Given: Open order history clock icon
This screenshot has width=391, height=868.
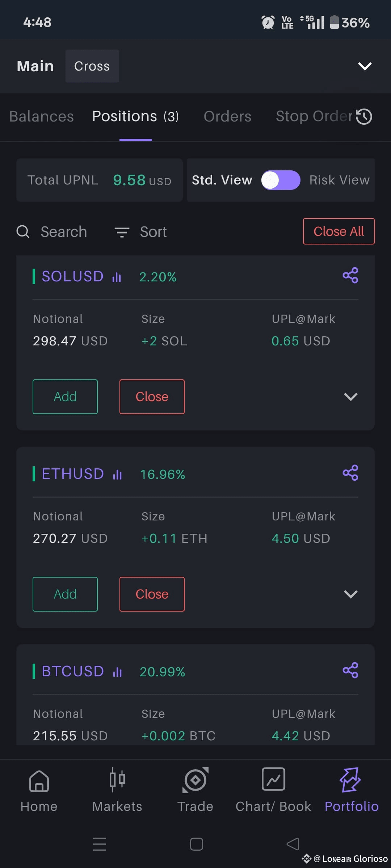Looking at the screenshot, I should tap(364, 116).
